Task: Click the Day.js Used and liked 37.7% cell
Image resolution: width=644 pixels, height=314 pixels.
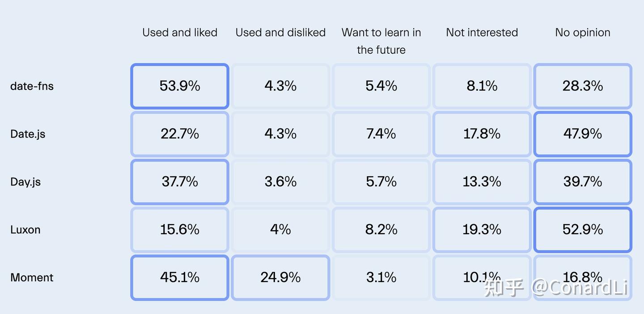Action: pyautogui.click(x=180, y=182)
